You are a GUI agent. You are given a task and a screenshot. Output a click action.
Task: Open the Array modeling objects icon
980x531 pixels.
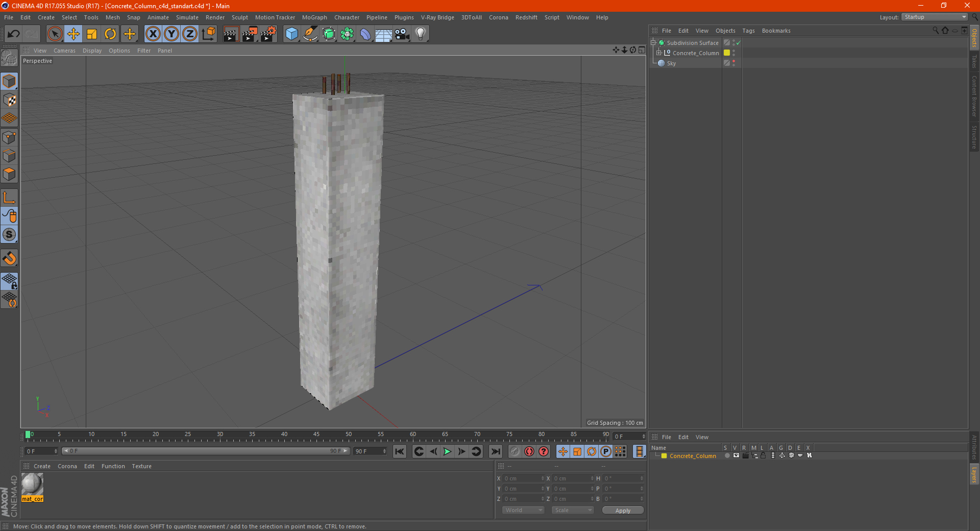(x=347, y=34)
